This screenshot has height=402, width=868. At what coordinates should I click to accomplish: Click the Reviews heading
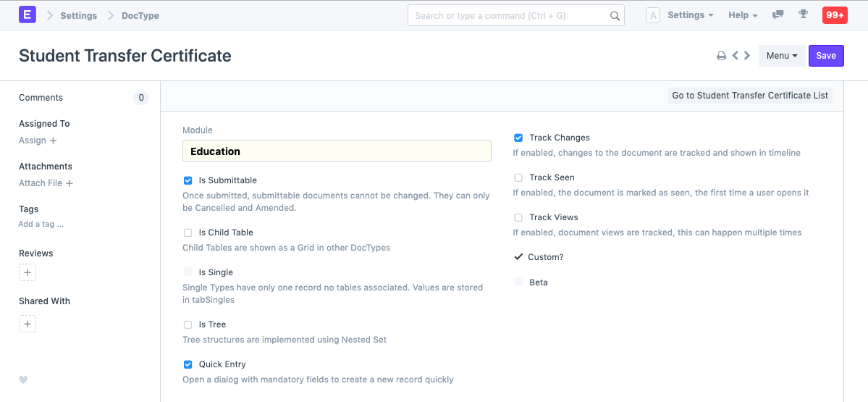click(x=36, y=253)
